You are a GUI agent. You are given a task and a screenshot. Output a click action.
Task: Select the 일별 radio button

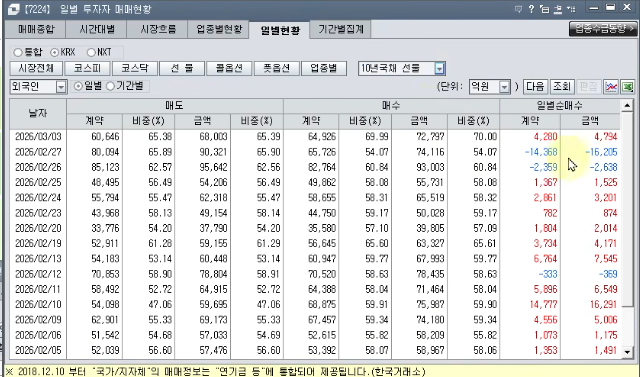tap(78, 86)
